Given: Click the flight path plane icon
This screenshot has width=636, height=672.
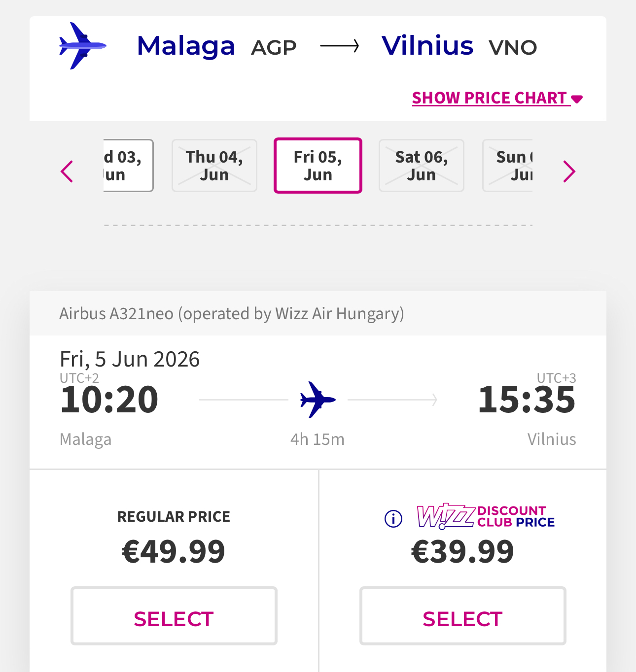Looking at the screenshot, I should coord(318,400).
